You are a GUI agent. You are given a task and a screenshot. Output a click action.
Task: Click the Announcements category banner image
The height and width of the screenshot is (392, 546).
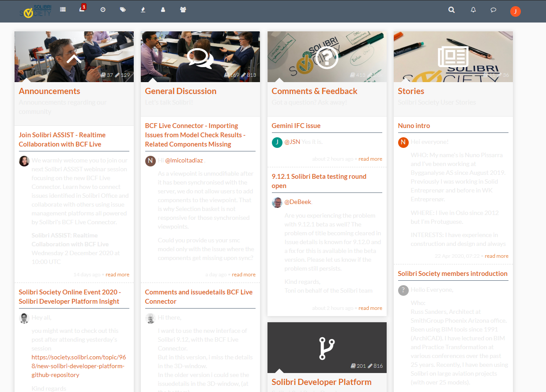pyautogui.click(x=74, y=57)
